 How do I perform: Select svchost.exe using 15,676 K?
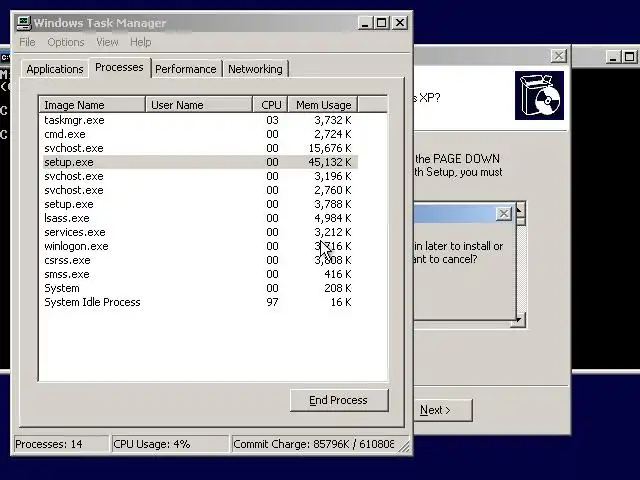200,148
